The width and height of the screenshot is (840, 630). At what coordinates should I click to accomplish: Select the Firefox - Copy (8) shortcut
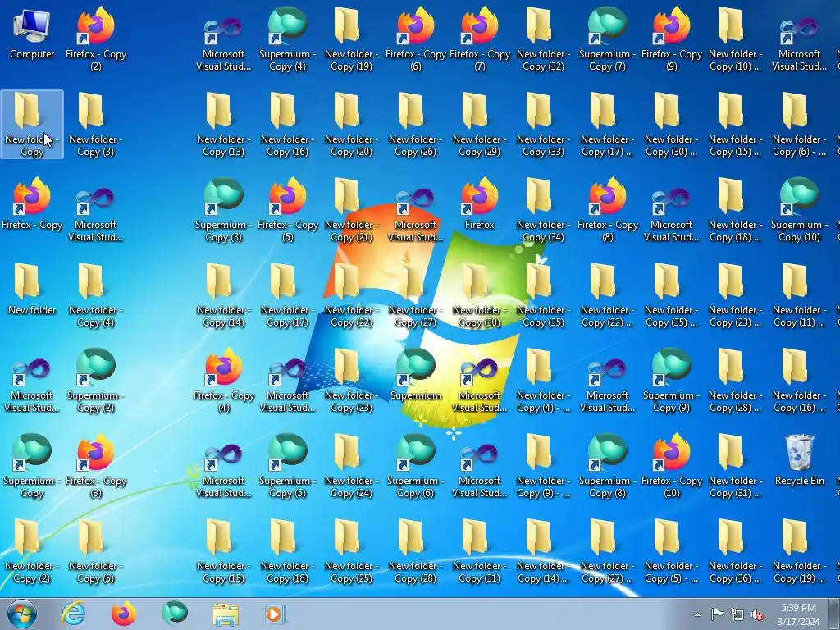point(608,209)
